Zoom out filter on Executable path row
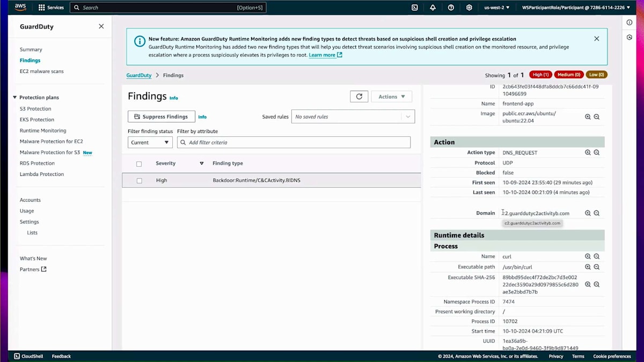This screenshot has width=644, height=362. [x=596, y=267]
